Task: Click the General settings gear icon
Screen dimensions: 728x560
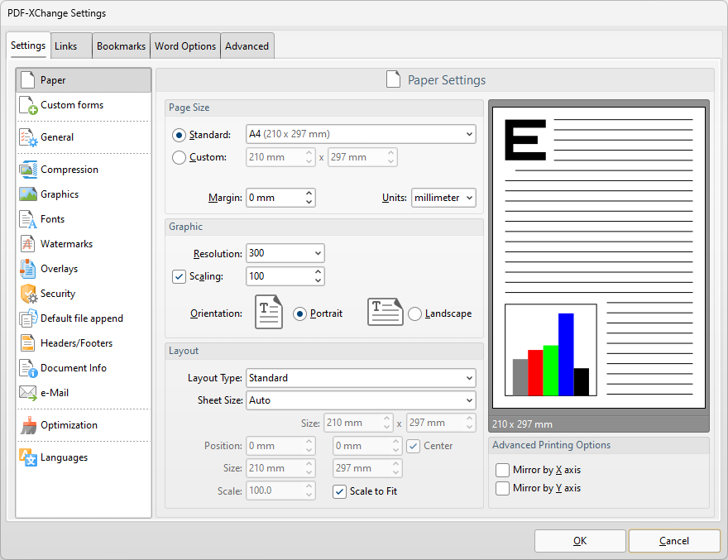Action: coord(28,137)
